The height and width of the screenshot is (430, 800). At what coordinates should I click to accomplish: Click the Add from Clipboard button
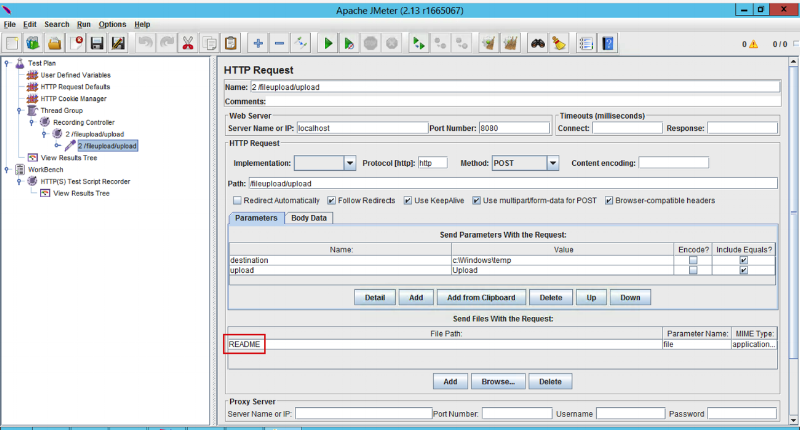pyautogui.click(x=481, y=297)
